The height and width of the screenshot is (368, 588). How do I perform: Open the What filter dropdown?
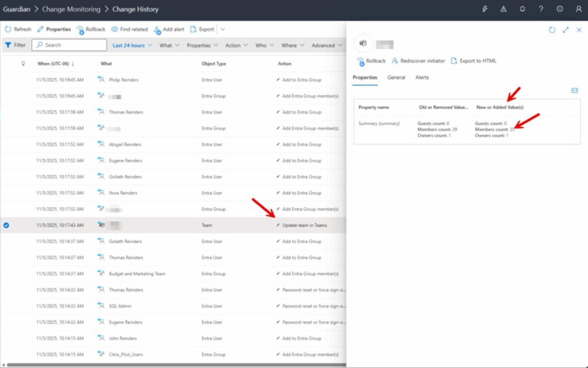tap(169, 45)
